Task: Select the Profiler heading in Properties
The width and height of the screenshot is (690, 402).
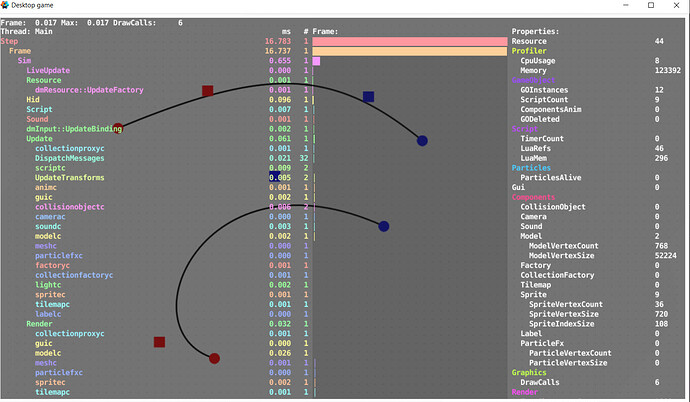Action: click(530, 51)
